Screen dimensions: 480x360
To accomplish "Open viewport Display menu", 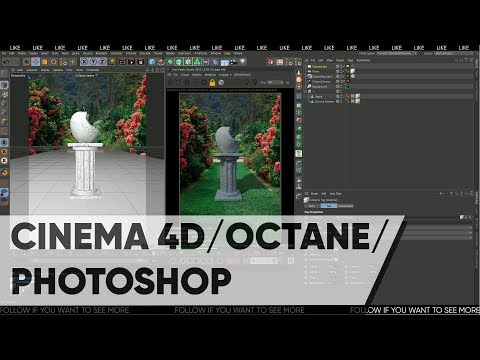I will 45,70.
